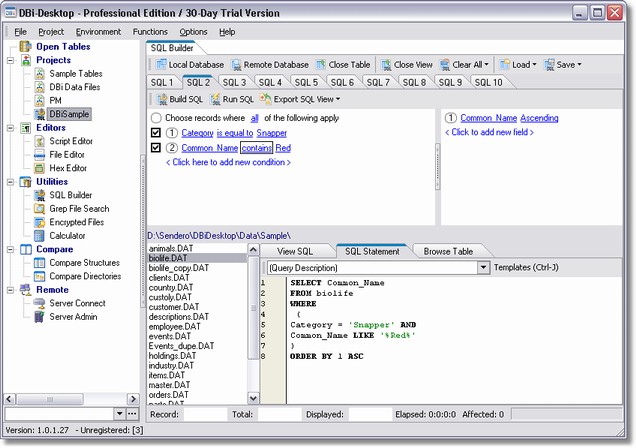Viewport: 636px width, 448px height.
Task: Click the Ascending sort order link
Action: [539, 118]
